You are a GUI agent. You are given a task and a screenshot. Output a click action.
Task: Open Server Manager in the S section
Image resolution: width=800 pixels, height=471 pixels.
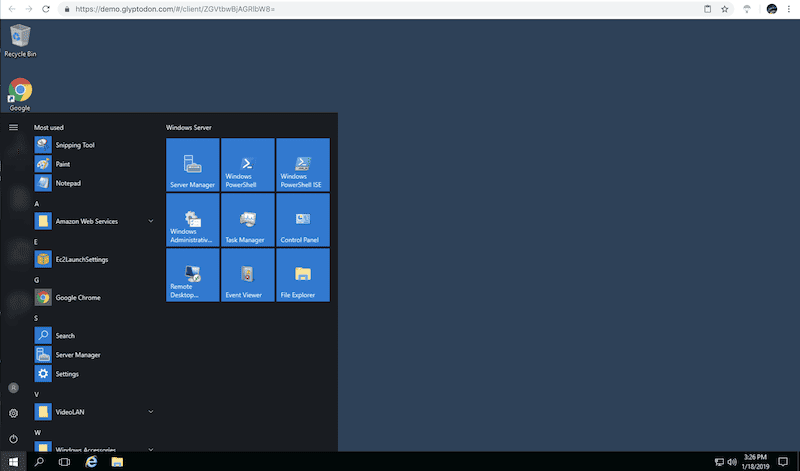94,355
